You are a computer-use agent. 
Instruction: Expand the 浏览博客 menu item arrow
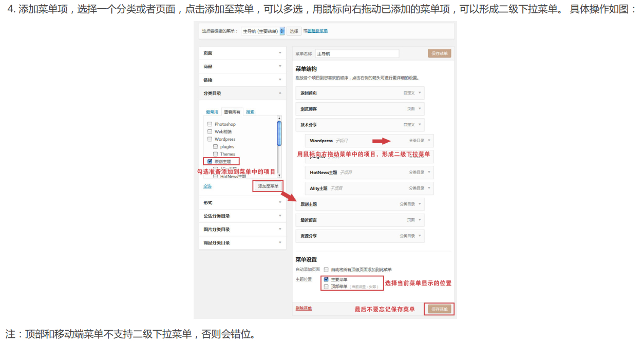(x=420, y=109)
